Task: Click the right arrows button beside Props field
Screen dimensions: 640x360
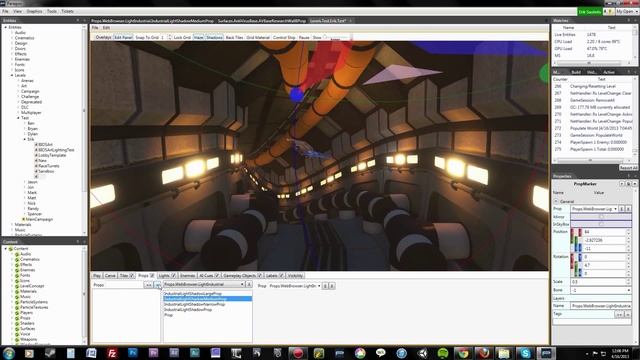Action: (x=157, y=285)
